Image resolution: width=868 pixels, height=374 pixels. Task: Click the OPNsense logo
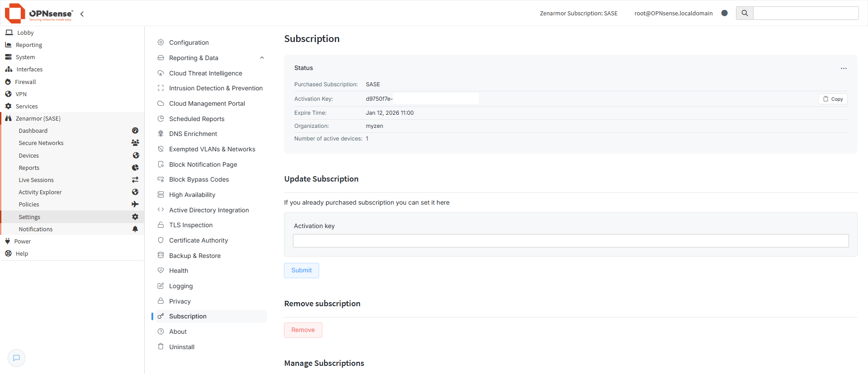[x=39, y=14]
